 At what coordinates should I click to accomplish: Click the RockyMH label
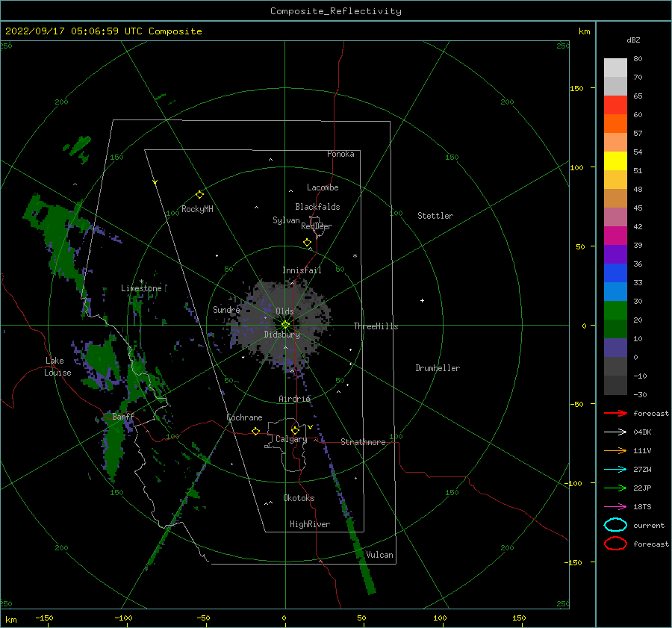(197, 209)
